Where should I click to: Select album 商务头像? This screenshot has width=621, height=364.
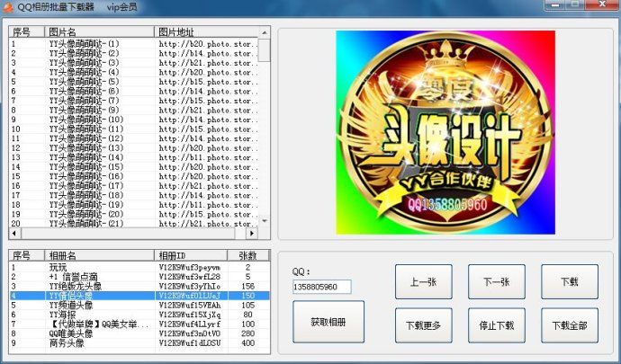pyautogui.click(x=139, y=343)
